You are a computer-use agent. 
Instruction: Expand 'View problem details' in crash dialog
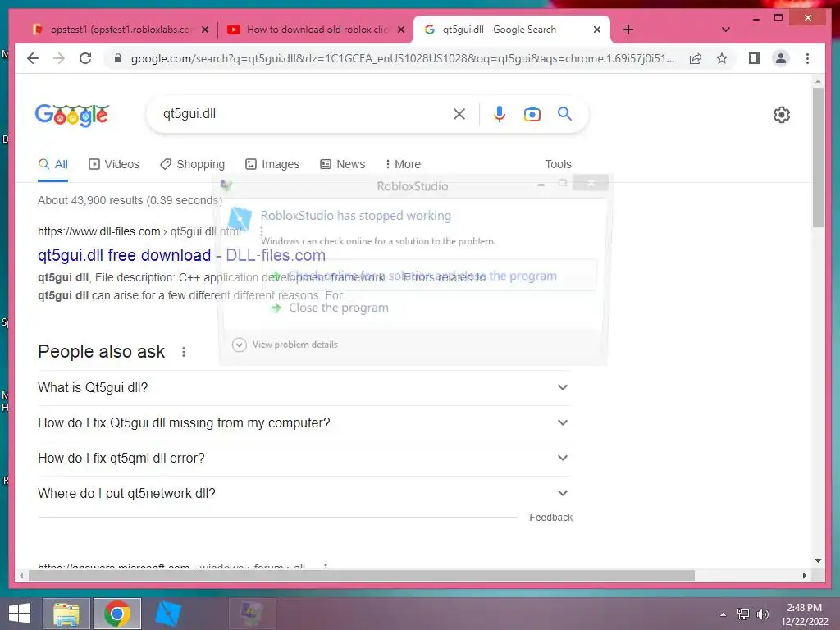pos(285,345)
